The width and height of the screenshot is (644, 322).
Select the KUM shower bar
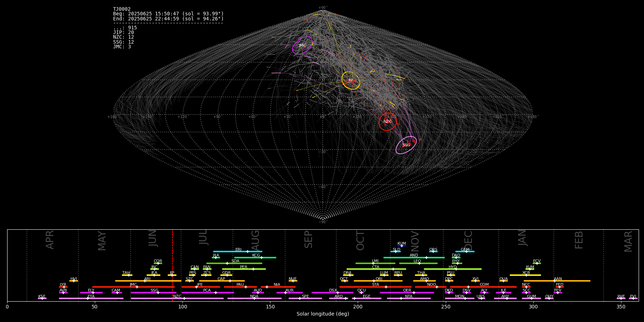point(402,245)
